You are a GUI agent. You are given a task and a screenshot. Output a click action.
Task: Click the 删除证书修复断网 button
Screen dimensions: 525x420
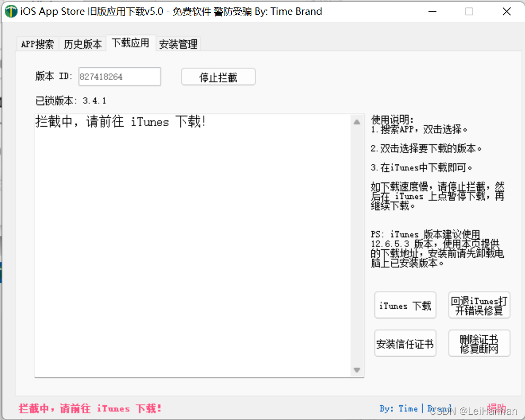point(479,343)
